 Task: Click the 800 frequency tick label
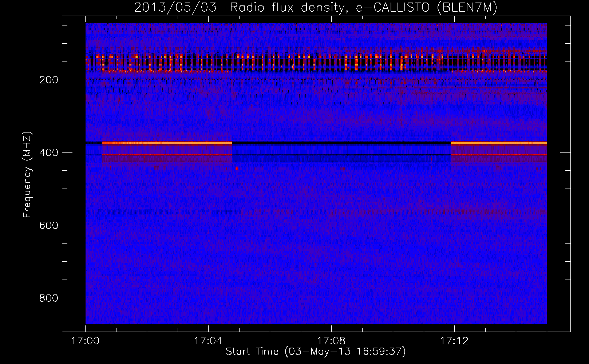coord(49,298)
